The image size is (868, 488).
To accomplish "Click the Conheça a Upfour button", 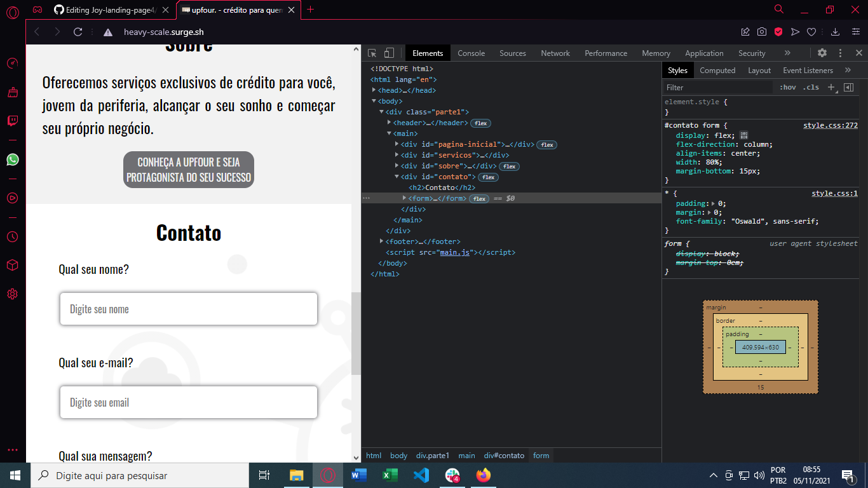I will tap(189, 170).
